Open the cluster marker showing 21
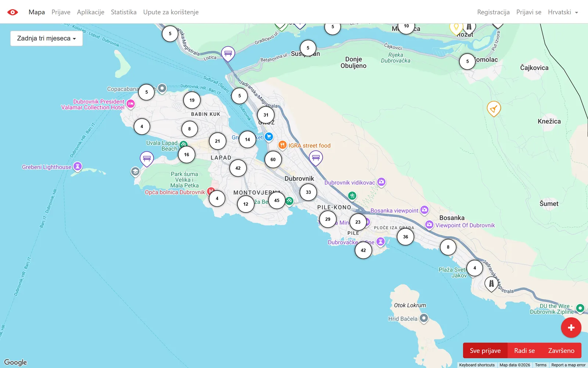Viewport: 588px width, 368px height. click(218, 141)
